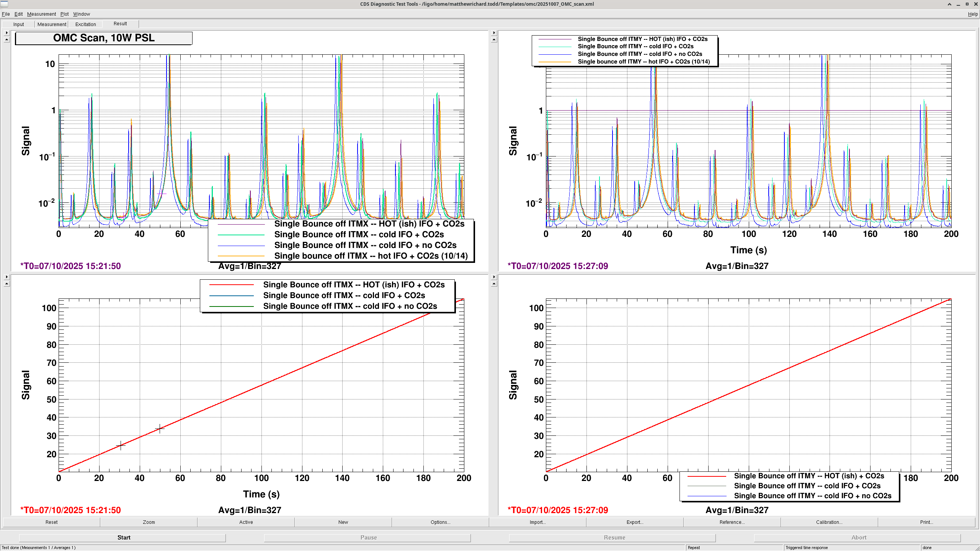
Task: Click right-arrow button beside OMC Scan title plot
Action: click(7, 33)
